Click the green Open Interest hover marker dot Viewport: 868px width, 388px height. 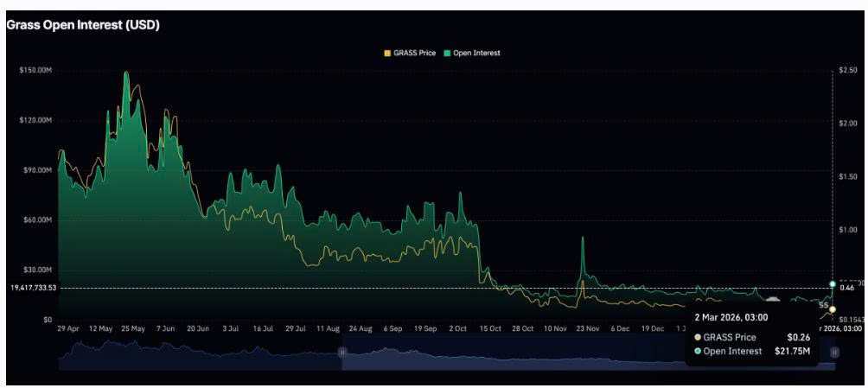pos(832,284)
